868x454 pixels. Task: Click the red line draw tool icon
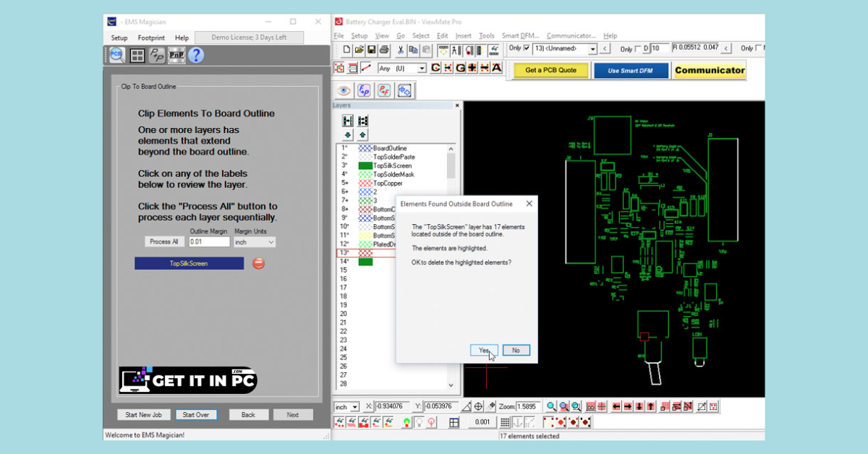coord(366,68)
